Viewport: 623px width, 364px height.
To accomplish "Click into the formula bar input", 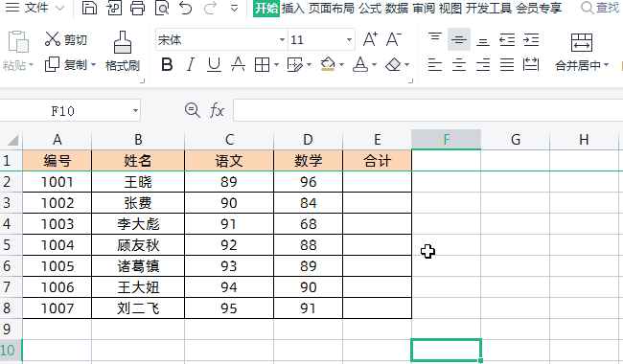I will [x=427, y=110].
